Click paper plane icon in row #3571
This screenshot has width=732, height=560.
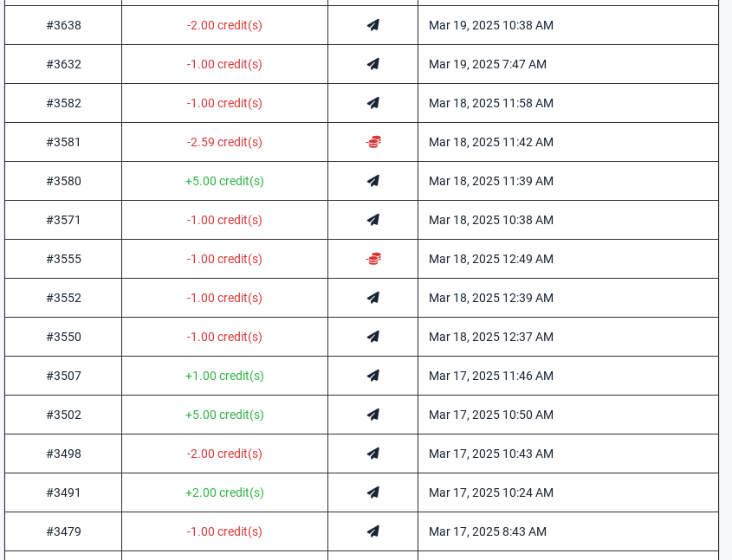tap(373, 220)
